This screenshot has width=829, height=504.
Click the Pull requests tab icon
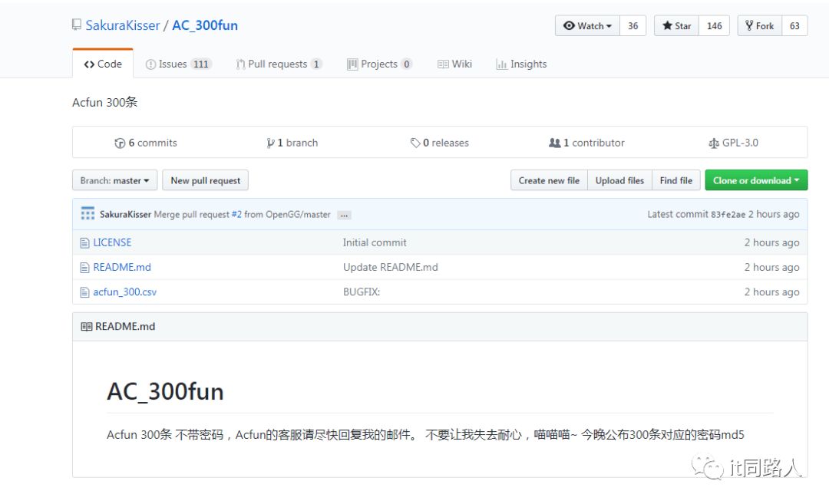point(240,64)
